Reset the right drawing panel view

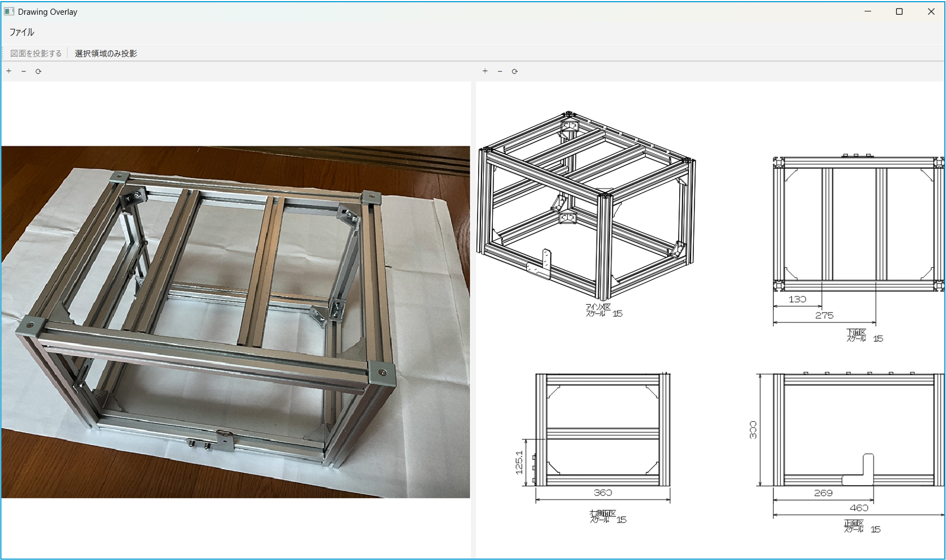click(514, 71)
